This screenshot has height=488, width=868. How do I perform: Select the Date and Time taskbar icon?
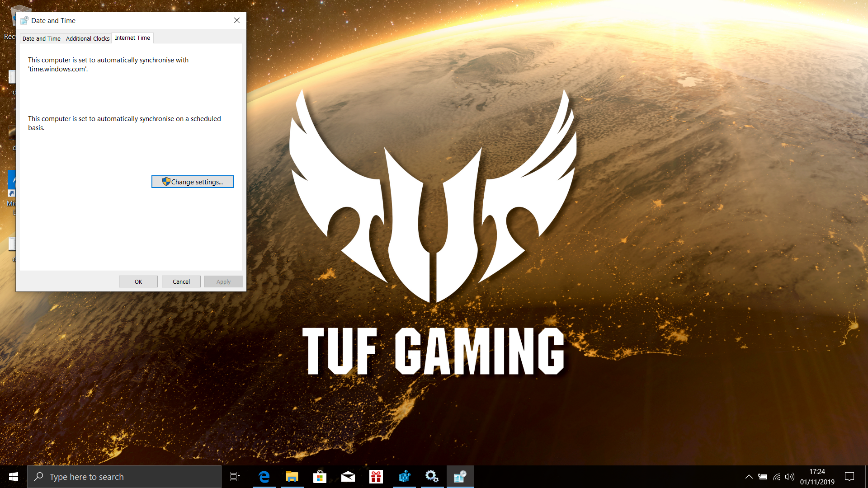(460, 477)
